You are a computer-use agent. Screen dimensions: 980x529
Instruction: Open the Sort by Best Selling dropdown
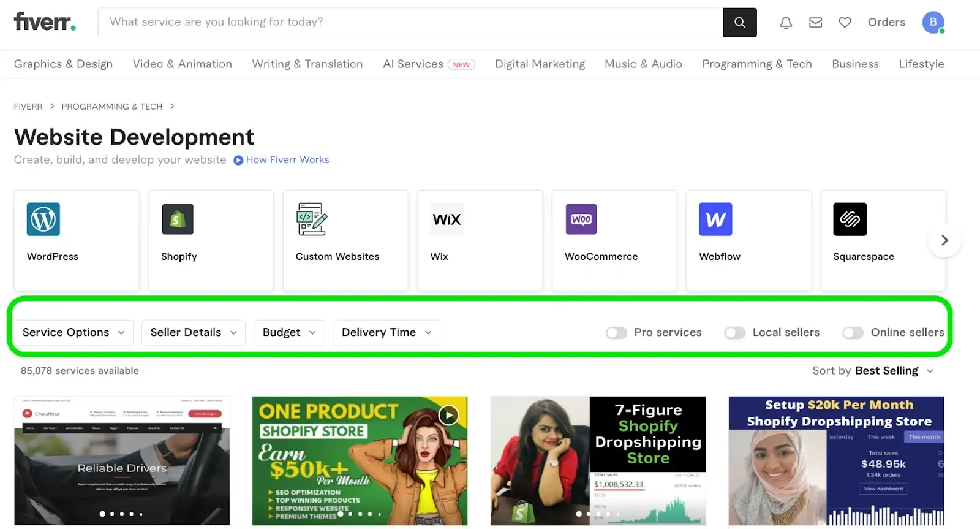(x=894, y=371)
